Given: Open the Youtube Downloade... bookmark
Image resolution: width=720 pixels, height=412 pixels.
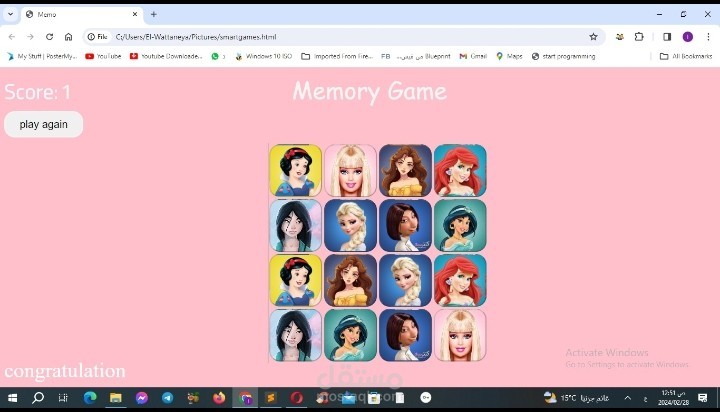Looking at the screenshot, I should [x=166, y=56].
